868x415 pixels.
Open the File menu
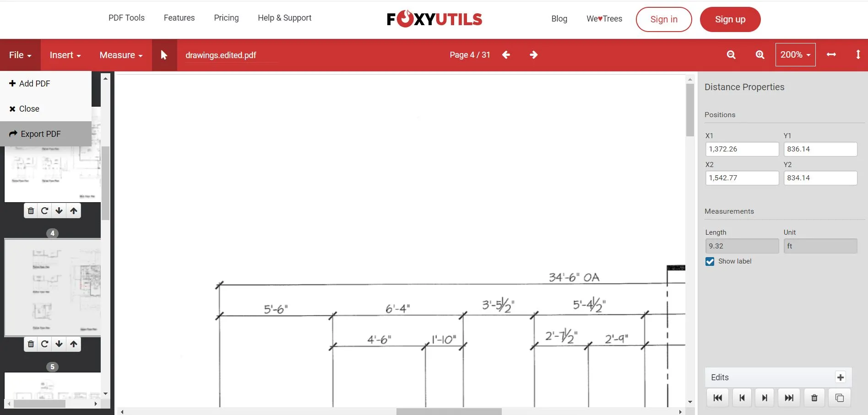pos(19,55)
